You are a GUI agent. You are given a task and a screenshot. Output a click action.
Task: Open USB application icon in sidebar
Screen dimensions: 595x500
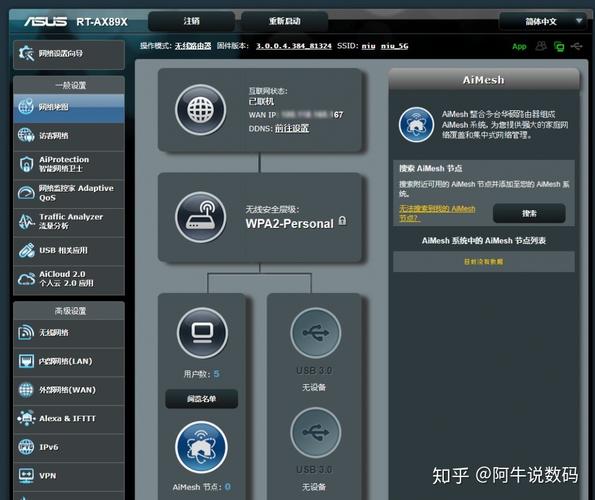click(x=26, y=250)
